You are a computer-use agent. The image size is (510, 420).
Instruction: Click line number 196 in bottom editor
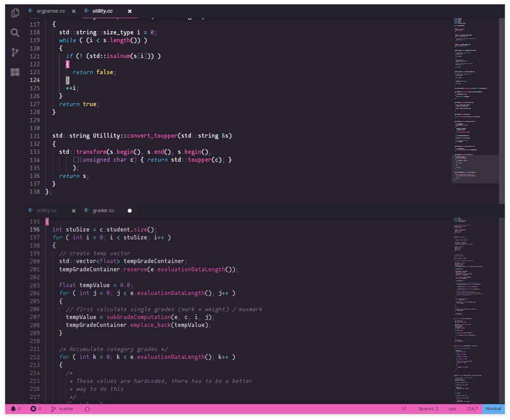click(x=35, y=229)
